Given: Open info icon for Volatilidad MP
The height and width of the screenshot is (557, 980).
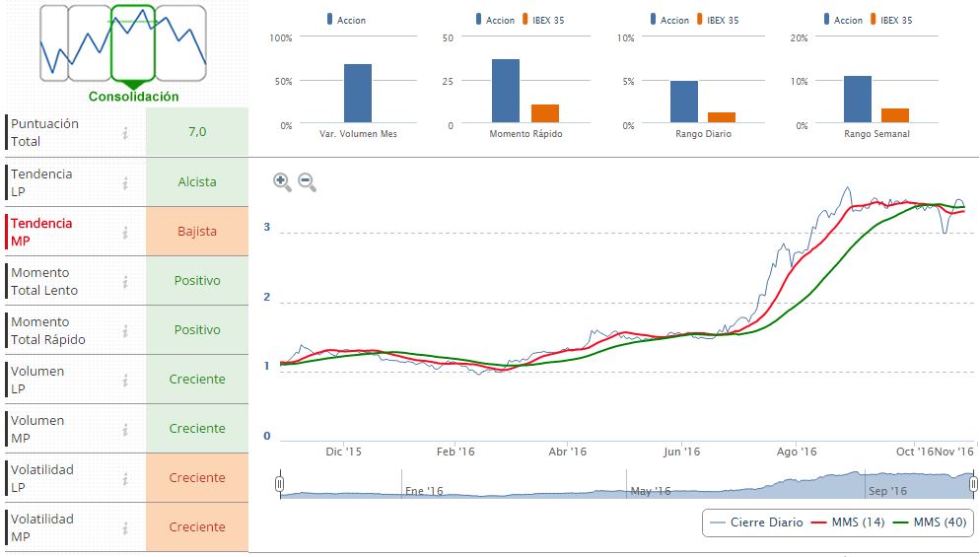Looking at the screenshot, I should [x=125, y=528].
